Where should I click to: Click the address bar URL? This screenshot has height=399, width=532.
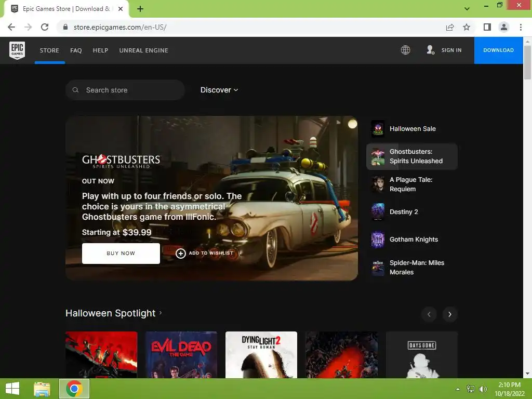(x=120, y=27)
